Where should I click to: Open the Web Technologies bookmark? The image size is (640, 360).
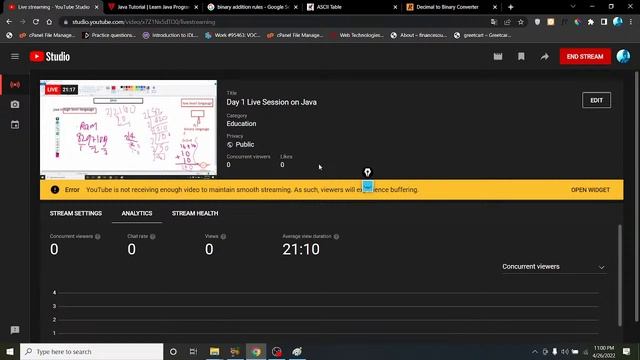pyautogui.click(x=357, y=35)
